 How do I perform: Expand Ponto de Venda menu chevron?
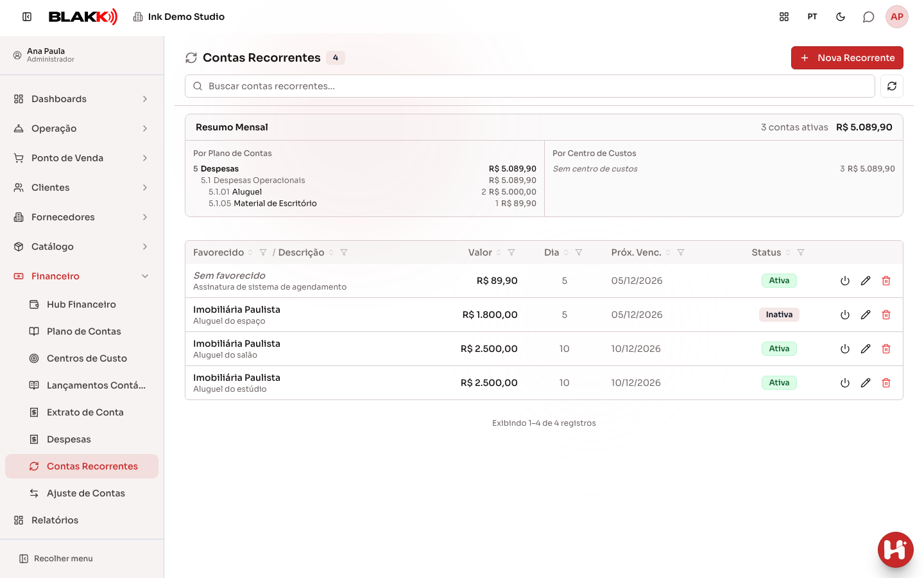[145, 158]
